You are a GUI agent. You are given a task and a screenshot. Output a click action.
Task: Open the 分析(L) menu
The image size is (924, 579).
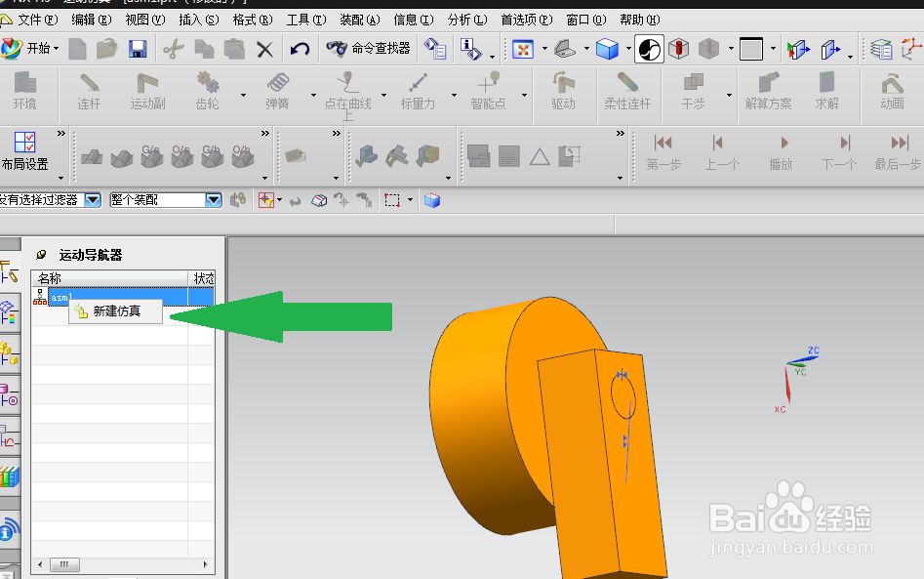[467, 21]
